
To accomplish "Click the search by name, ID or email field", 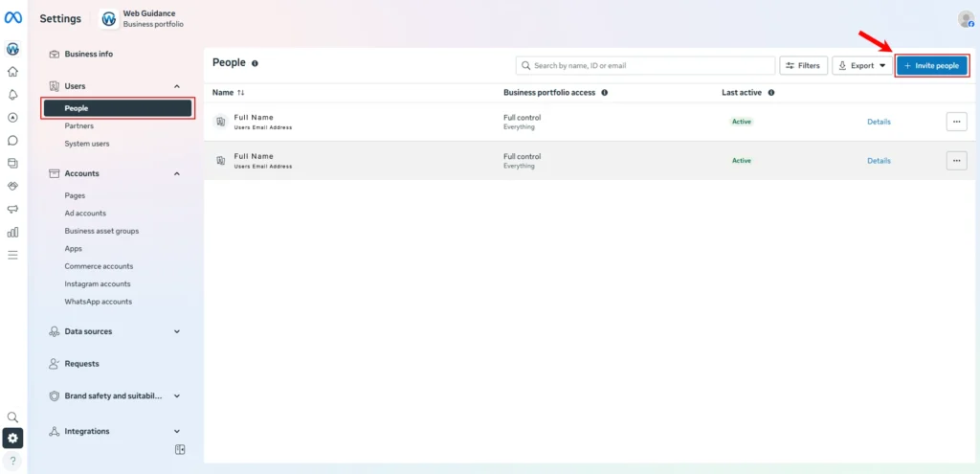I will click(645, 65).
